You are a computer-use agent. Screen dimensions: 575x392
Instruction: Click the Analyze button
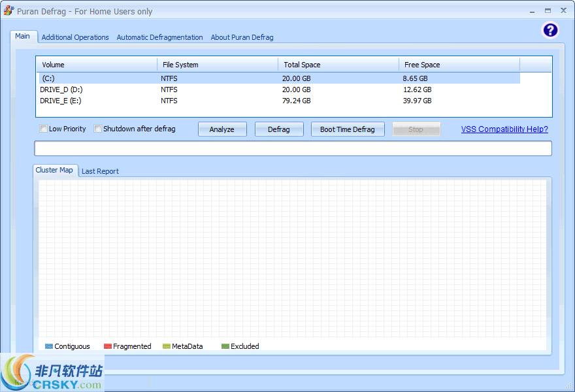click(222, 129)
